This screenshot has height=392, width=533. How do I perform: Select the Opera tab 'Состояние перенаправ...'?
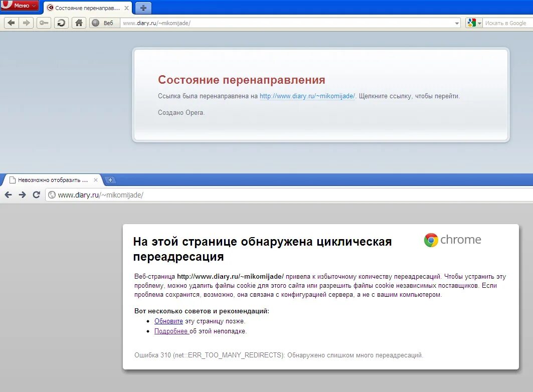coord(88,8)
